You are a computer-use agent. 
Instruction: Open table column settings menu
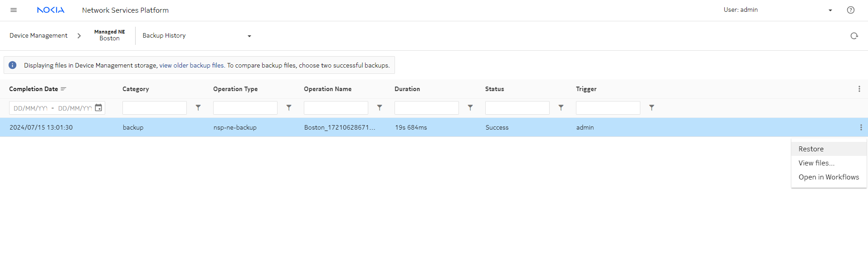[x=859, y=89]
